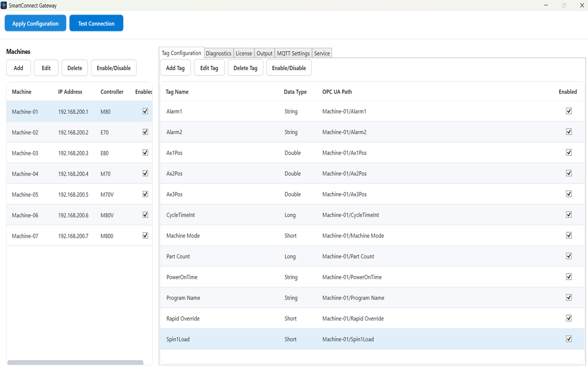The image size is (588, 368).
Task: Disable the Ax2Pos tag checkbox
Action: [569, 173]
